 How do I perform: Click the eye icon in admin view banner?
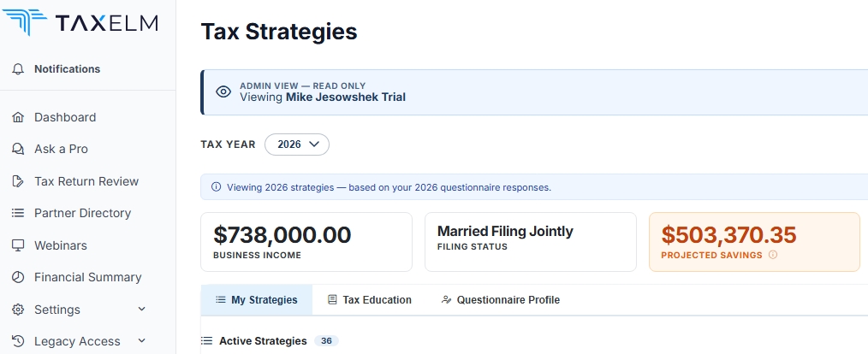click(223, 91)
